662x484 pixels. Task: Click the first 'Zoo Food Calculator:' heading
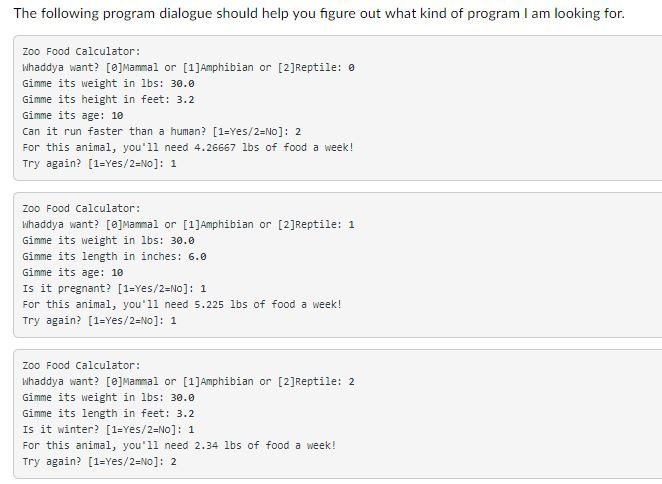pos(81,52)
